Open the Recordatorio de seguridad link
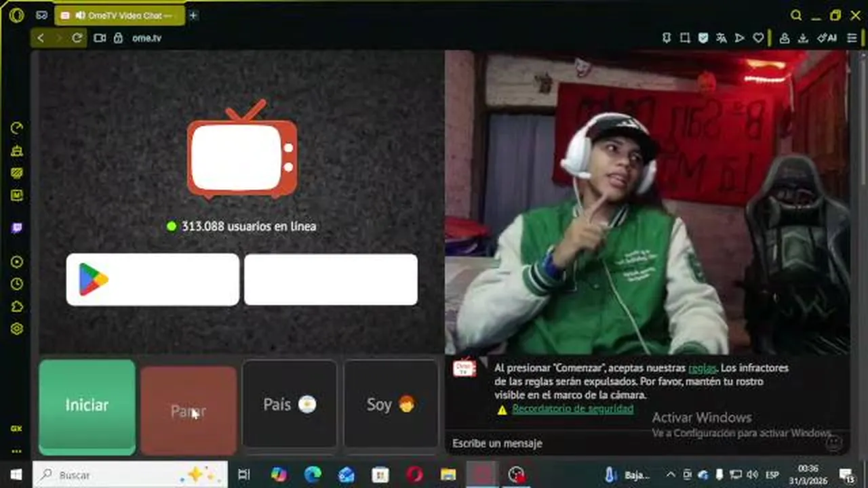 tap(572, 409)
